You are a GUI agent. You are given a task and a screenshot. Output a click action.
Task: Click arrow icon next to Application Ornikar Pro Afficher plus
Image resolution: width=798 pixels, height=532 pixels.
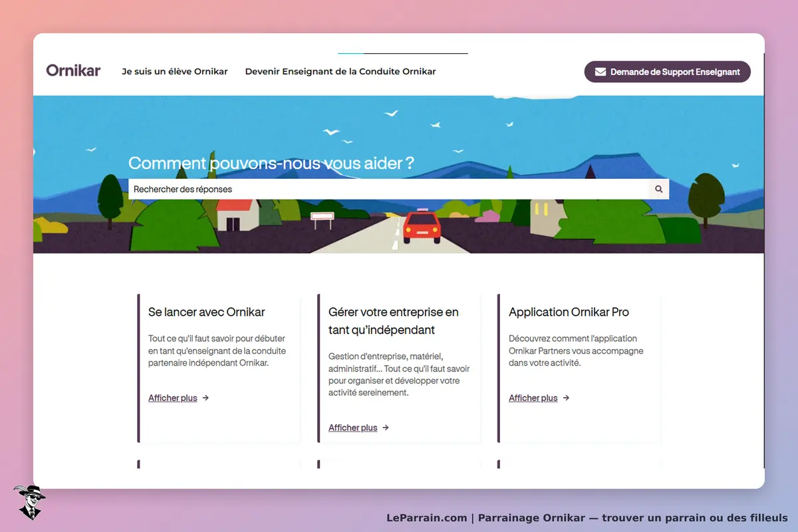pyautogui.click(x=566, y=398)
